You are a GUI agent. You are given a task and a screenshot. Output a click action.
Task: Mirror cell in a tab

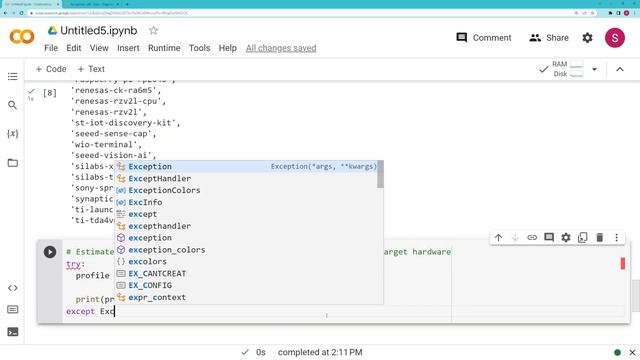pos(582,238)
